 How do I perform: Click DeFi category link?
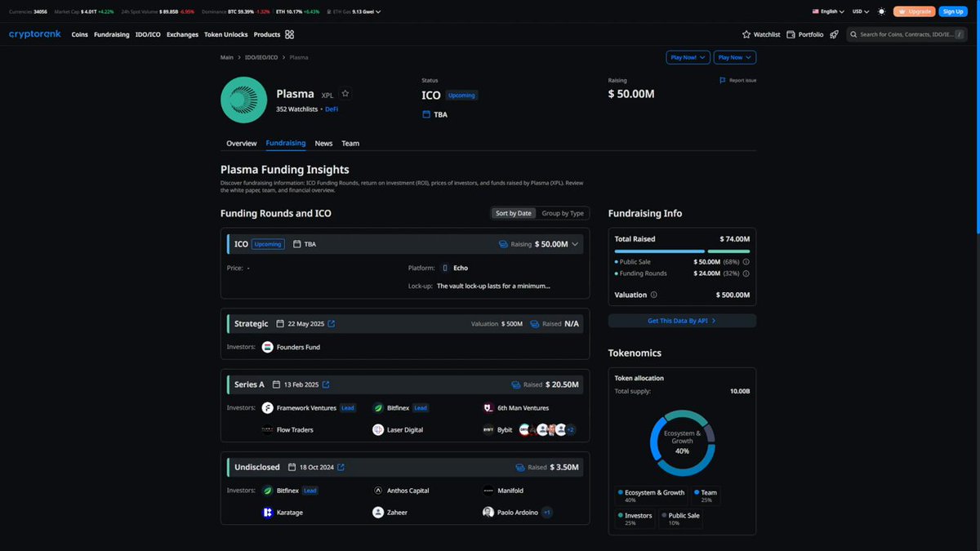pos(332,109)
